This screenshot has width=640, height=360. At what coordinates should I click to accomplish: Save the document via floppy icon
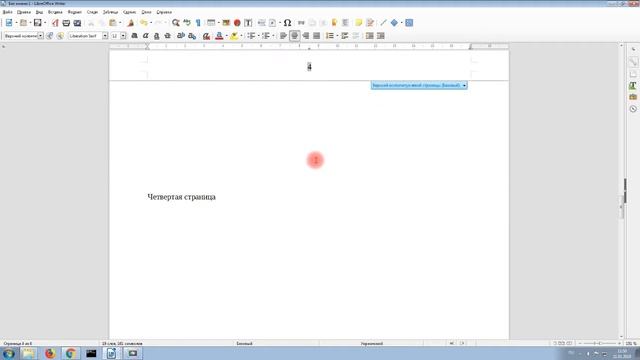point(38,23)
